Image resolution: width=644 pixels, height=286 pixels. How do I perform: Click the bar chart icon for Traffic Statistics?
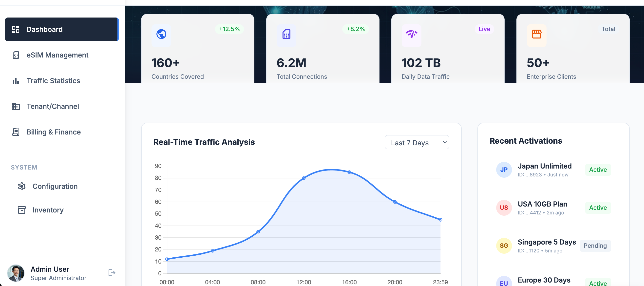point(16,81)
